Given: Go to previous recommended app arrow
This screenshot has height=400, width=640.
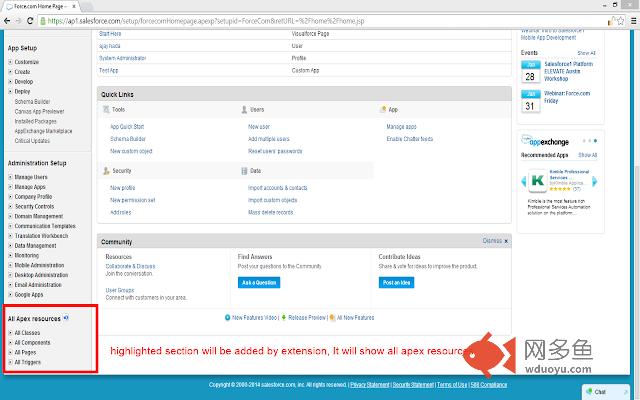Looking at the screenshot, I should [524, 181].
